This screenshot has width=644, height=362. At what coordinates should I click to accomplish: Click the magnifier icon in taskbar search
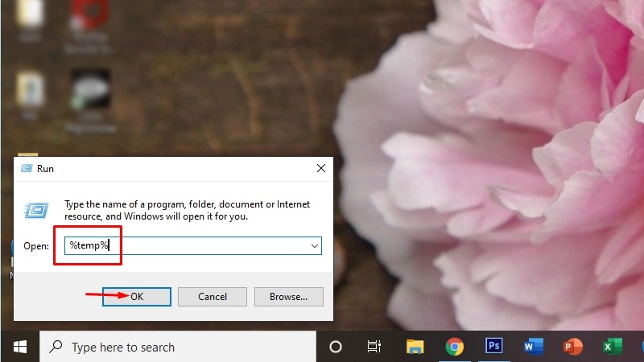(56, 347)
